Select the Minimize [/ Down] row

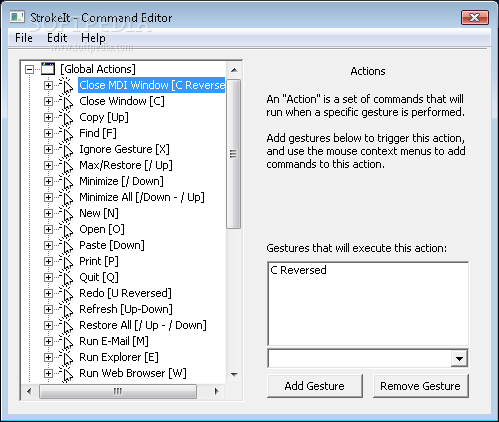click(121, 181)
